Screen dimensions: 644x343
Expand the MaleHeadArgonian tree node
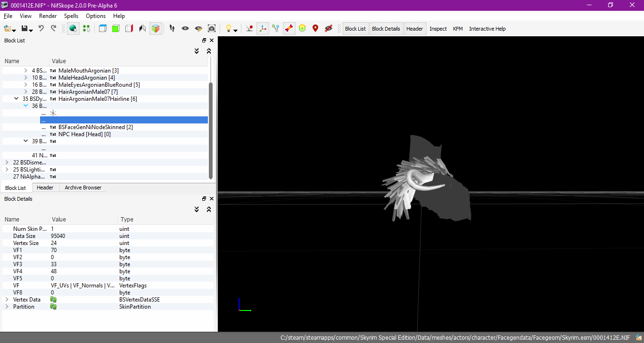[x=26, y=78]
